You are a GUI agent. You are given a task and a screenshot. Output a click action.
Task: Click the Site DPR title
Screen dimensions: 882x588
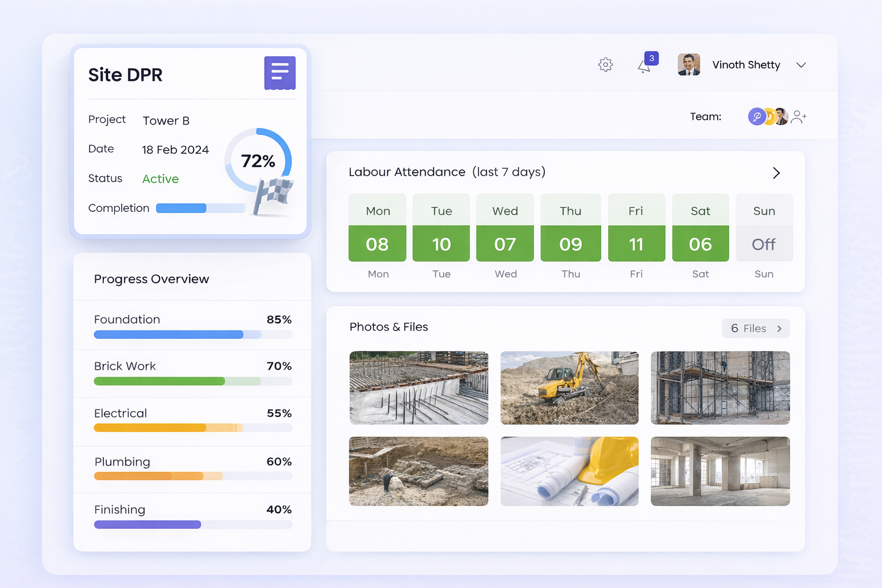pyautogui.click(x=125, y=75)
